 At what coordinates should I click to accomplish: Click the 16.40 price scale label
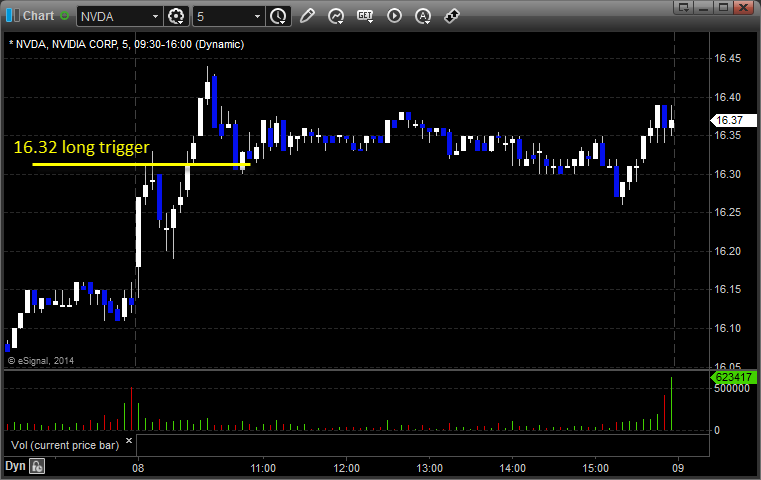pos(728,97)
